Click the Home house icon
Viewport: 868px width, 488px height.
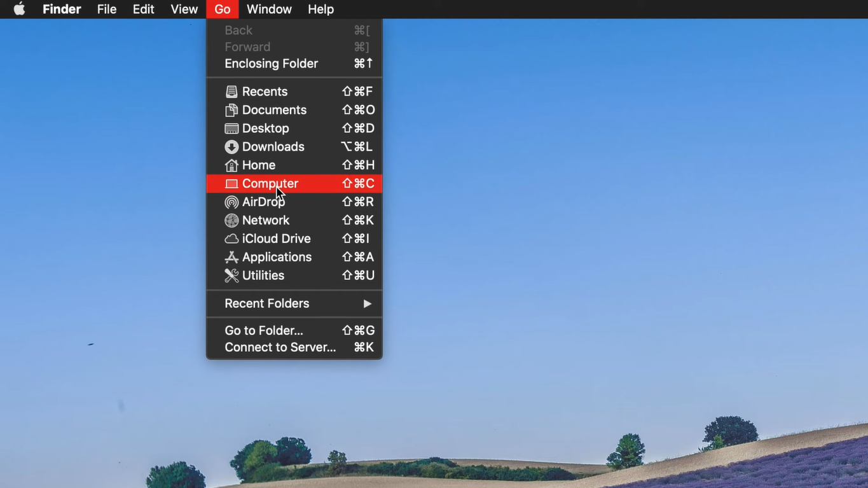coord(231,165)
